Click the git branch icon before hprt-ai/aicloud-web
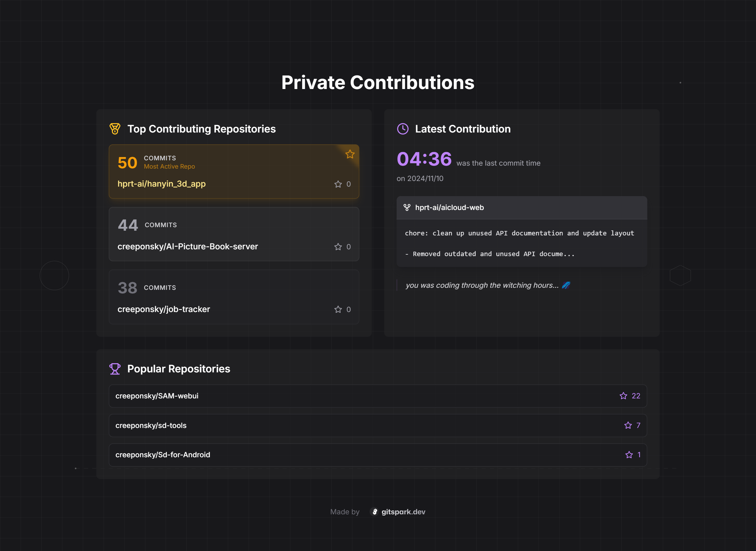This screenshot has height=551, width=756. pyautogui.click(x=407, y=207)
